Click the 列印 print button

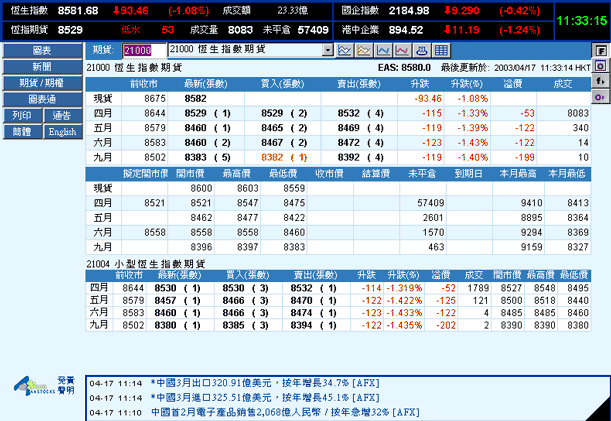pyautogui.click(x=22, y=115)
